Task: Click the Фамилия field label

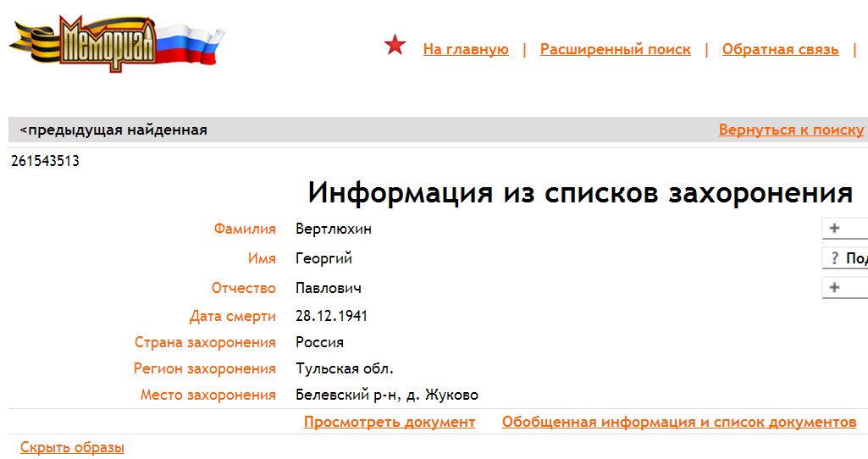Action: click(x=244, y=229)
